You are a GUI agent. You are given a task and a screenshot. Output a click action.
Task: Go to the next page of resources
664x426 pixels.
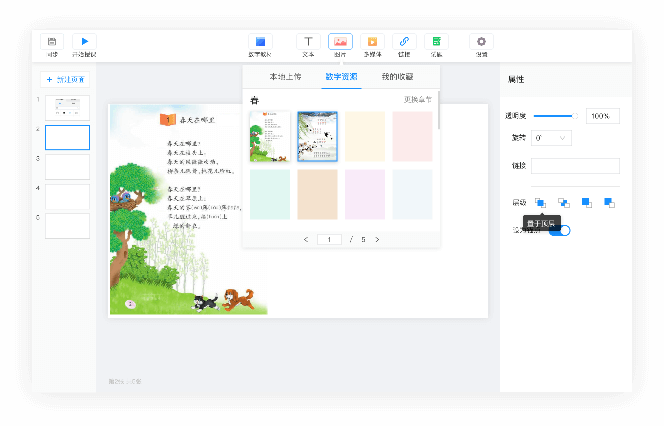[x=377, y=240]
